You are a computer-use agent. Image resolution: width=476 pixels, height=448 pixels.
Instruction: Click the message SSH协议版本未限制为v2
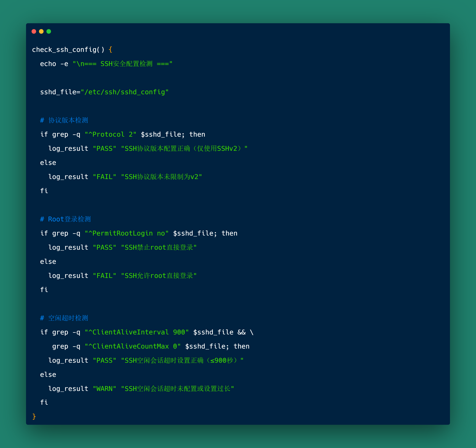pos(161,177)
